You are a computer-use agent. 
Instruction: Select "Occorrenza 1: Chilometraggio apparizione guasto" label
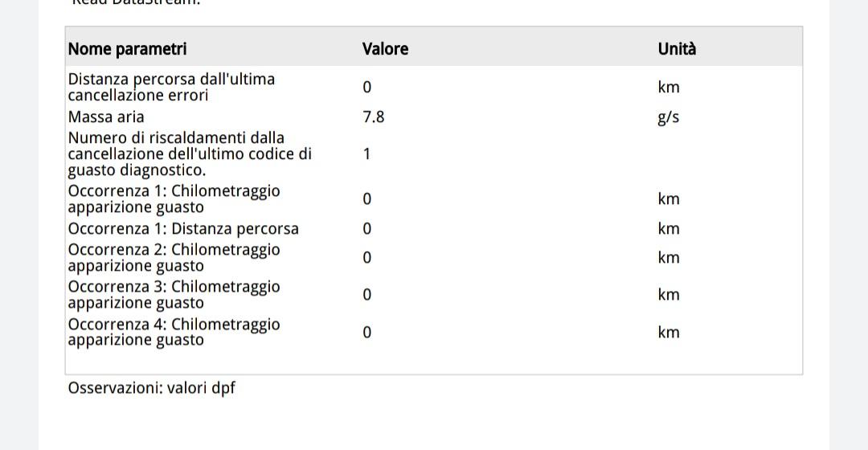point(174,198)
